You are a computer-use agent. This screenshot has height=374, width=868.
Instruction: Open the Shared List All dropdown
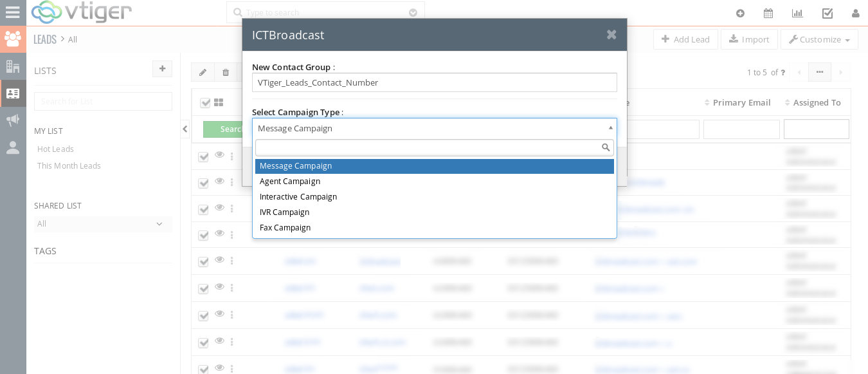(x=103, y=224)
